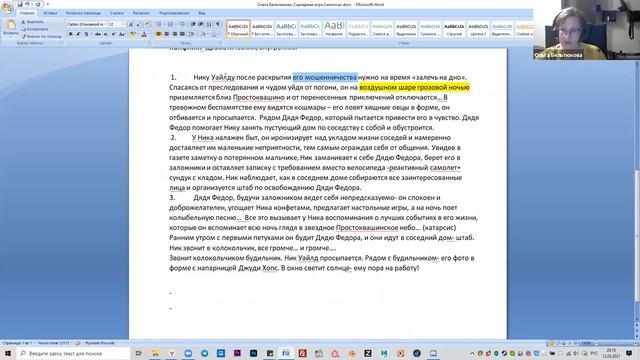The image size is (640, 360).
Task: Click Вырезать cut command
Action: (32, 22)
